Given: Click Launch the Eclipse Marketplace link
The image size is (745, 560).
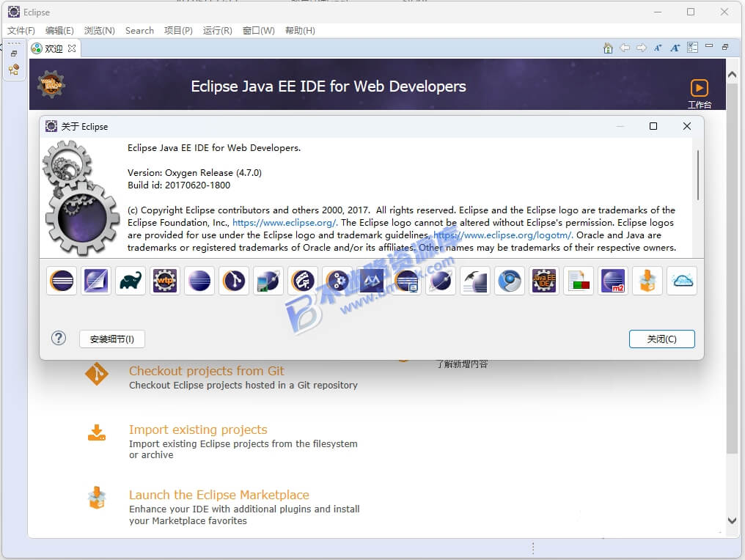Looking at the screenshot, I should tap(219, 495).
